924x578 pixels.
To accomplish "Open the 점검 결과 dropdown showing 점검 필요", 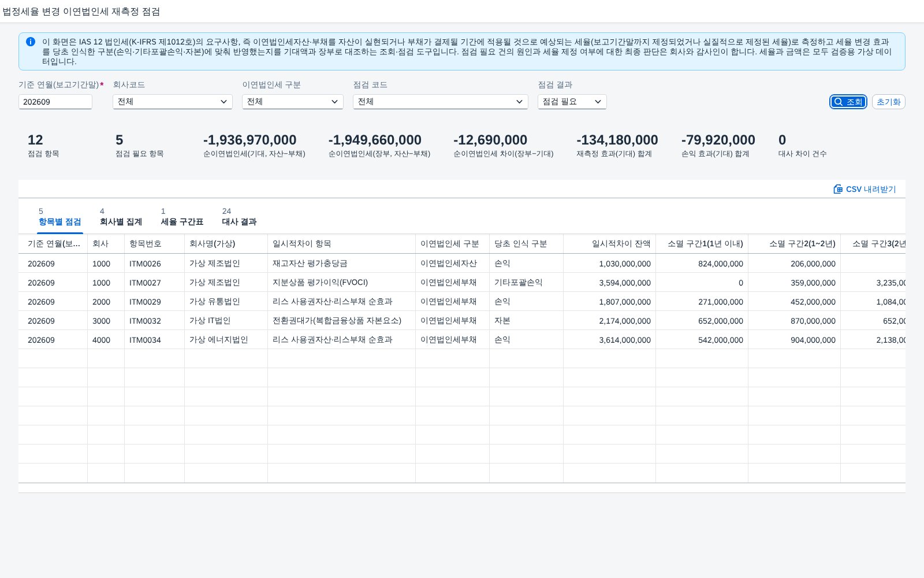I will tap(572, 102).
